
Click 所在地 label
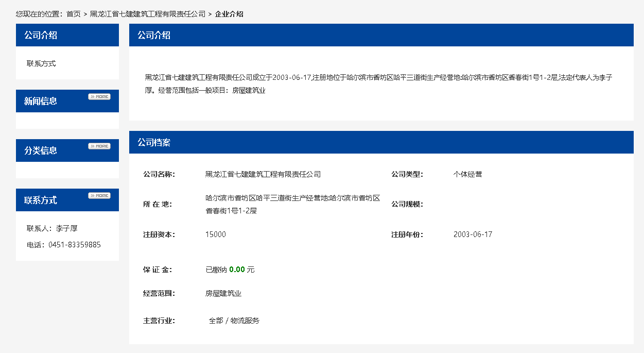coord(158,204)
